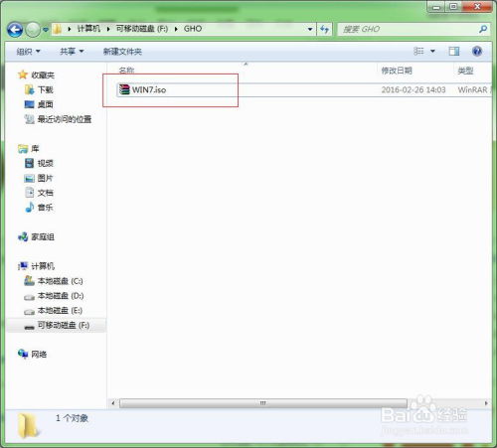497x448 pixels.
Task: Click the horizontal scrollbar thumb
Action: click(x=263, y=403)
